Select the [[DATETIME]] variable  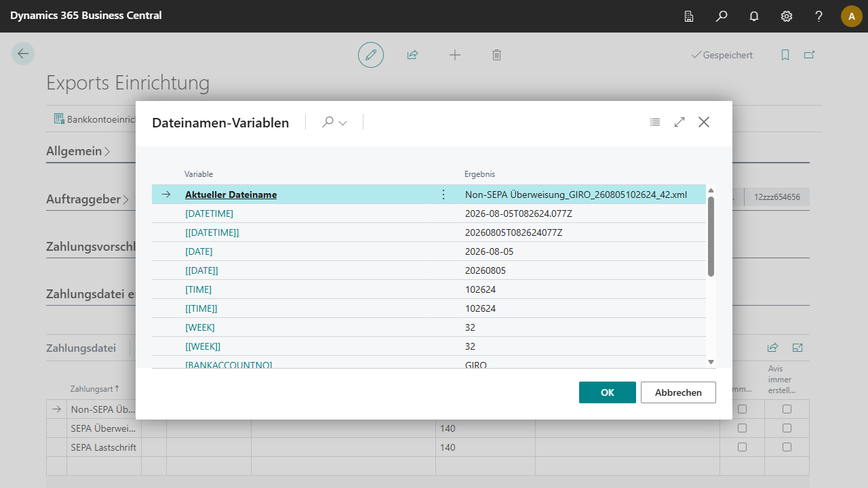tap(212, 232)
